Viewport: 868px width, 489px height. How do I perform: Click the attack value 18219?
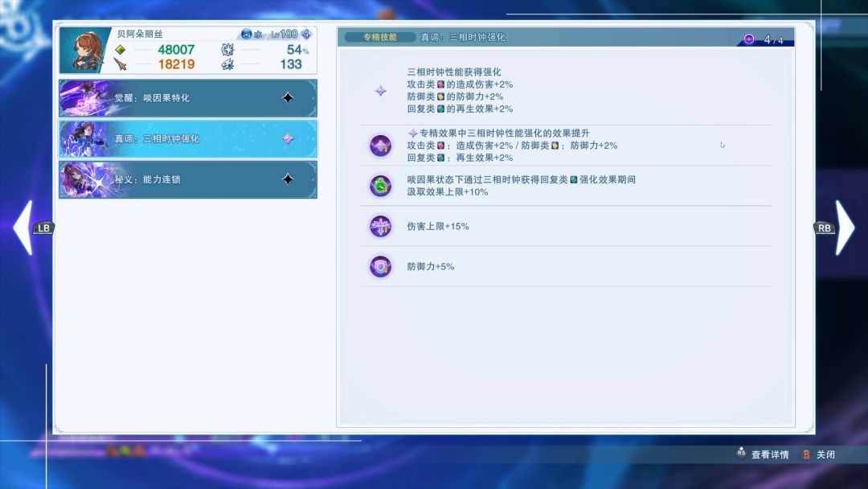pos(176,64)
